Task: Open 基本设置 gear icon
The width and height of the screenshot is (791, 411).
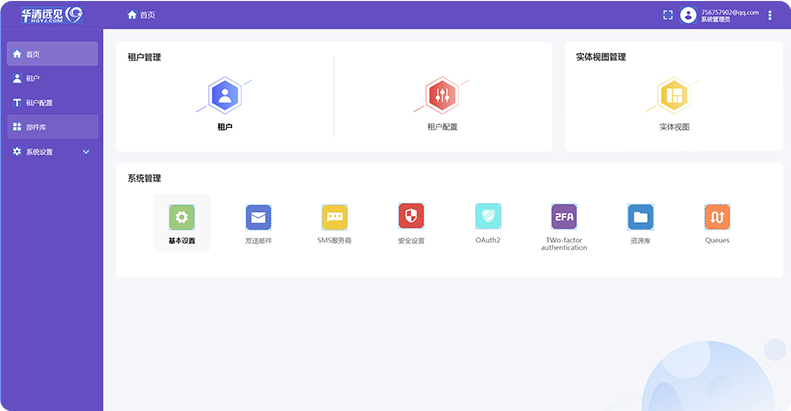Action: click(180, 217)
